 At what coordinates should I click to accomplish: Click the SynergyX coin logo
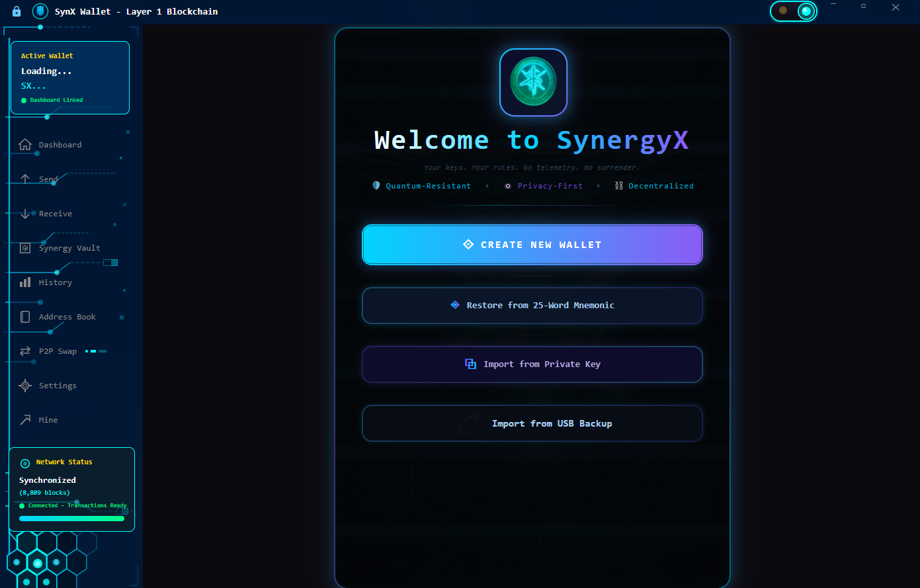point(533,83)
